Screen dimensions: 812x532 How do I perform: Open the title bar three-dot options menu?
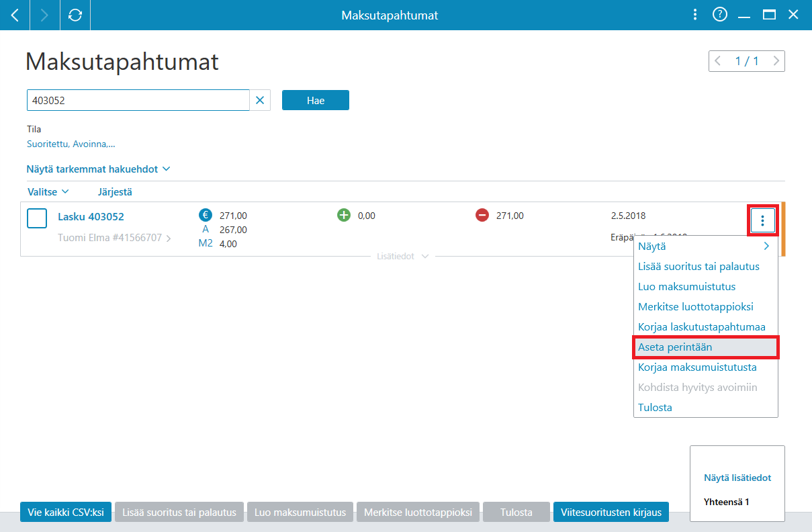pos(695,15)
